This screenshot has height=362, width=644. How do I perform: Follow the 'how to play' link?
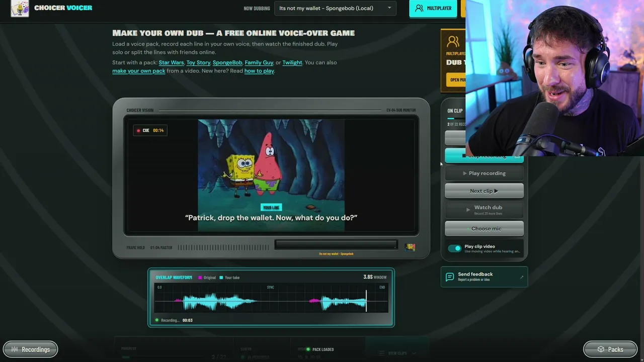coord(259,71)
